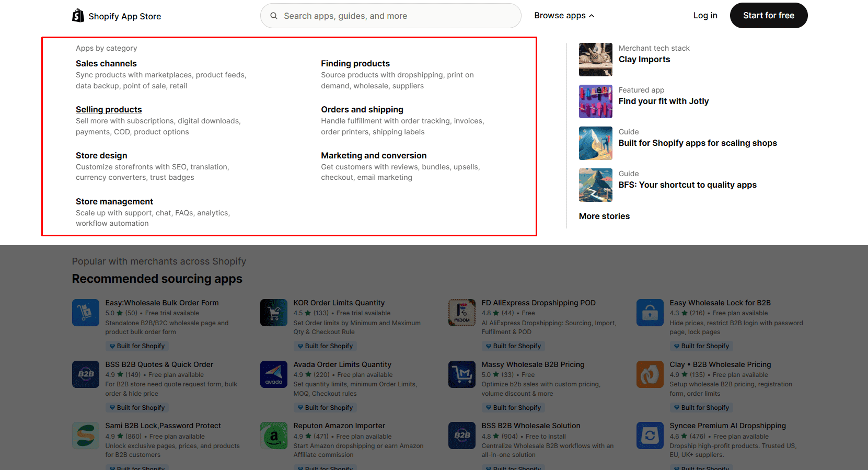Open the Reputon Amazon Importer app icon
Screen dimensions: 868x470
pos(274,435)
